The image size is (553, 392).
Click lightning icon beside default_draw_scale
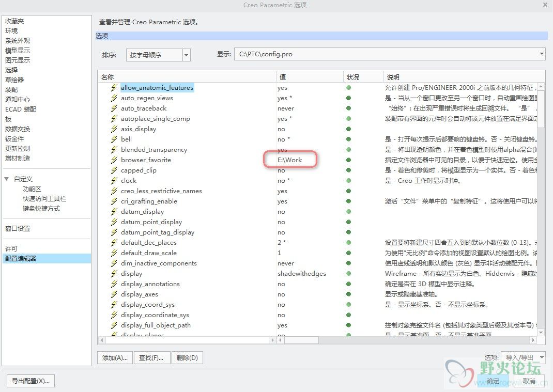tap(114, 253)
